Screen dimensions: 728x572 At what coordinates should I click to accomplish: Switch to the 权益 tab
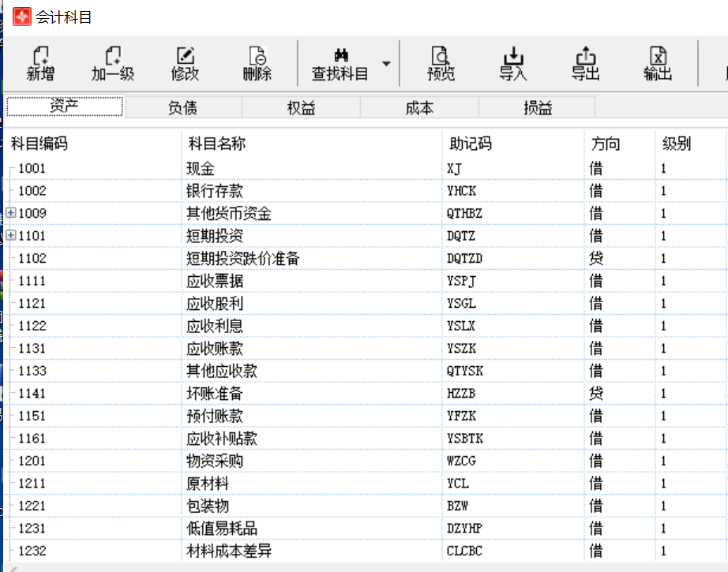(301, 108)
